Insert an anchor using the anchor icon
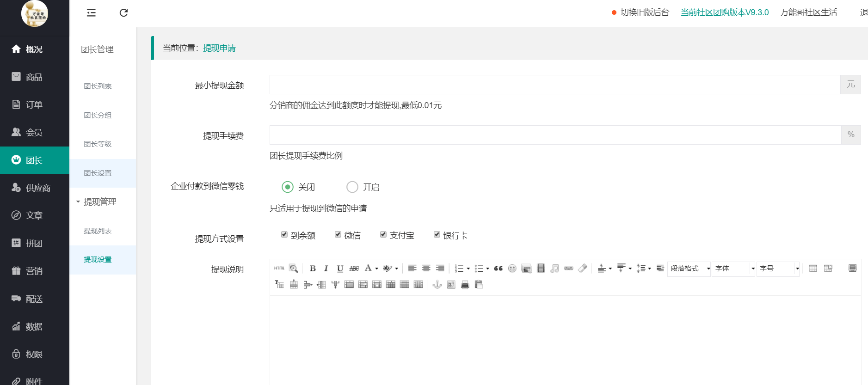 click(x=437, y=285)
